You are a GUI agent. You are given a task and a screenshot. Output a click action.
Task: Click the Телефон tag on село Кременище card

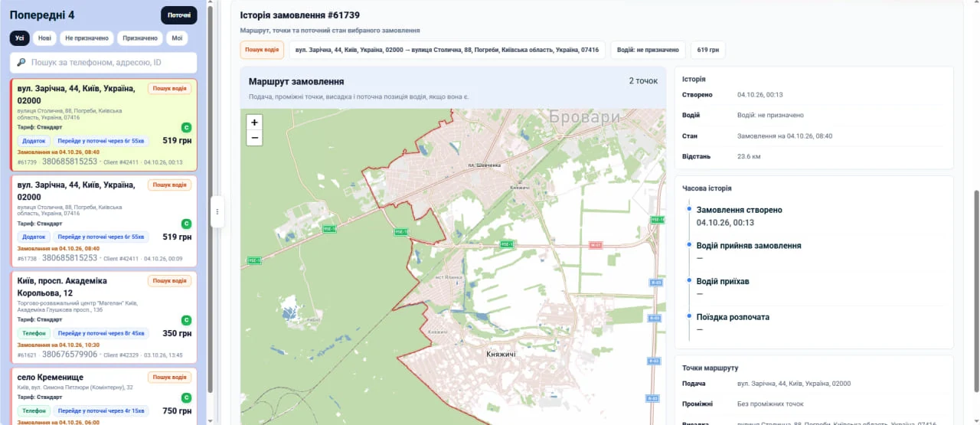[x=34, y=411]
